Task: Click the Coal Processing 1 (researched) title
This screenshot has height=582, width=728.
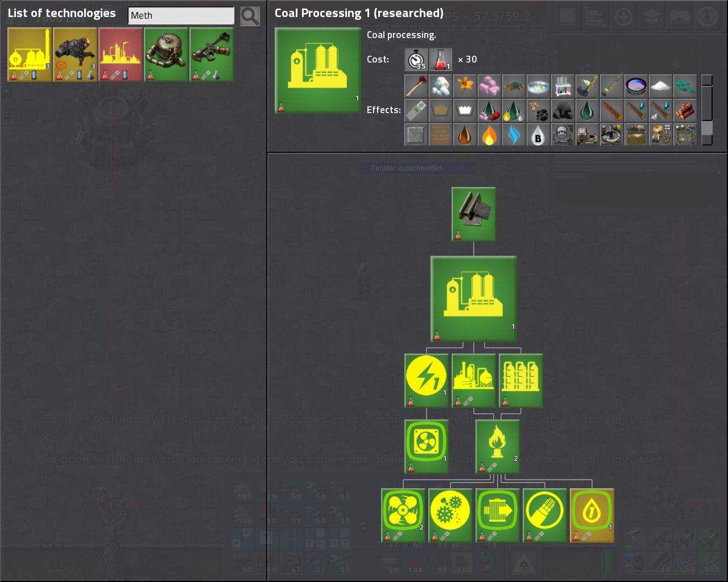Action: coord(359,13)
